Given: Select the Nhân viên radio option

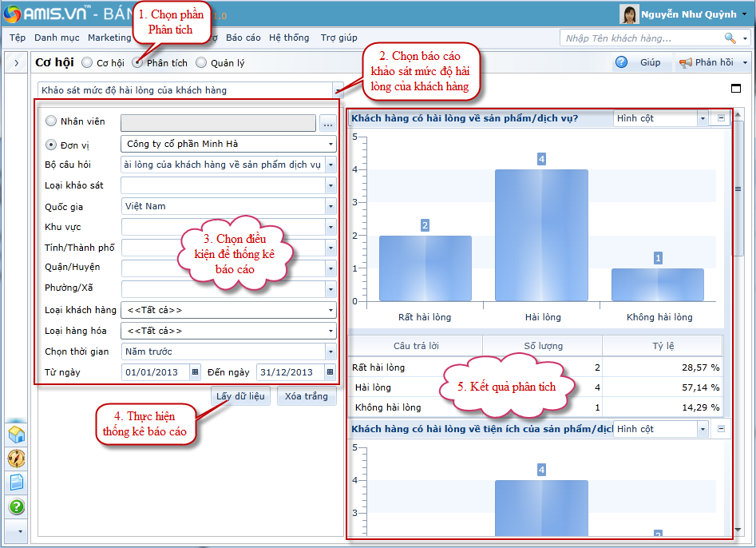Looking at the screenshot, I should click(52, 122).
